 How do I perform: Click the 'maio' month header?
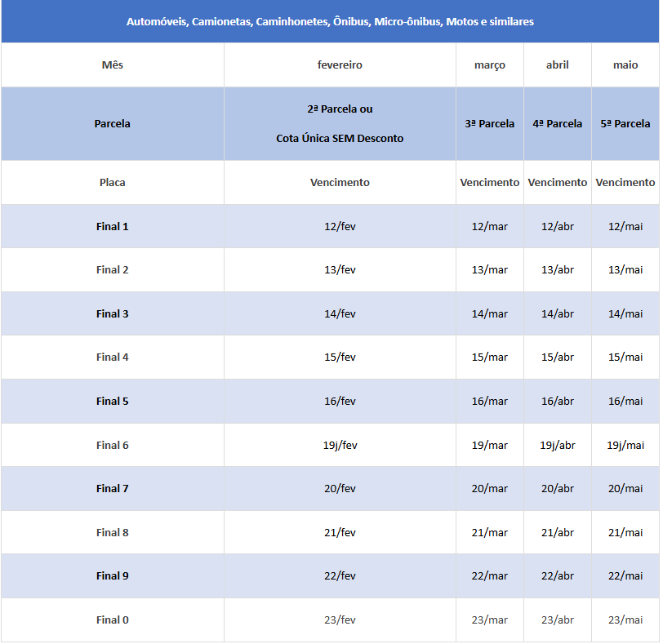coord(625,65)
